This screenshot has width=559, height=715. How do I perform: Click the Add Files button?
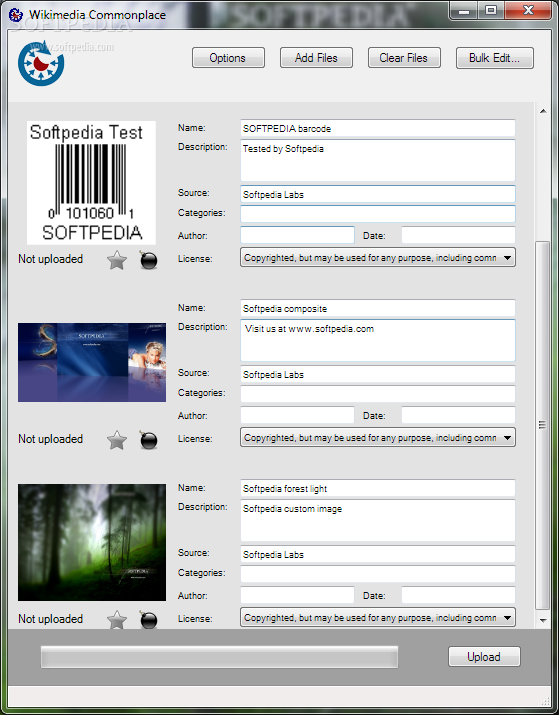(x=316, y=58)
